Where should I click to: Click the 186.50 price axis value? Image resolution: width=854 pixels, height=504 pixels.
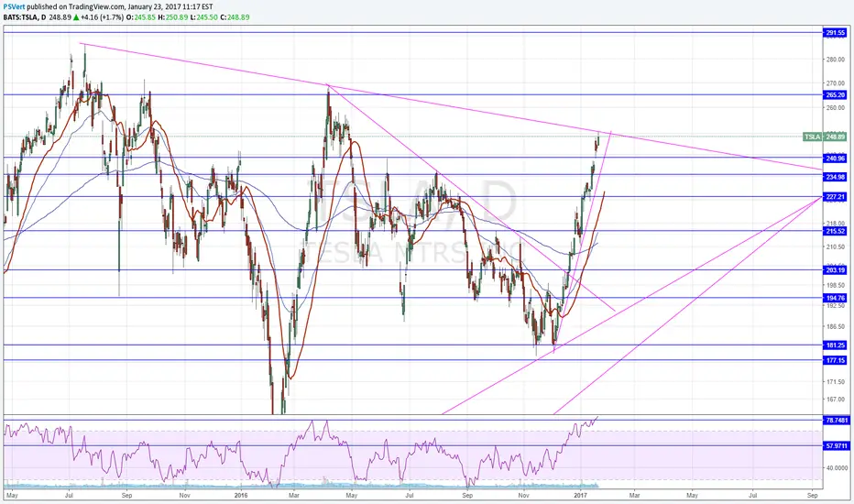point(836,326)
